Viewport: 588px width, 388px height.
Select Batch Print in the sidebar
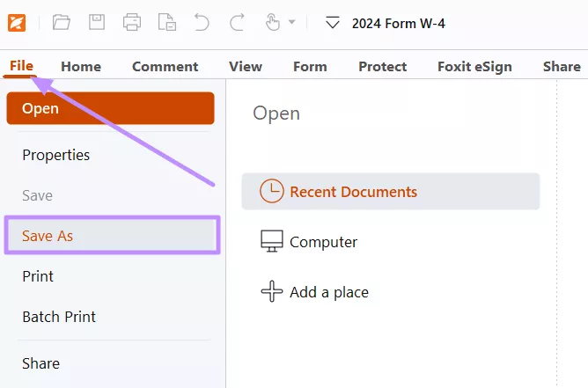pyautogui.click(x=59, y=317)
